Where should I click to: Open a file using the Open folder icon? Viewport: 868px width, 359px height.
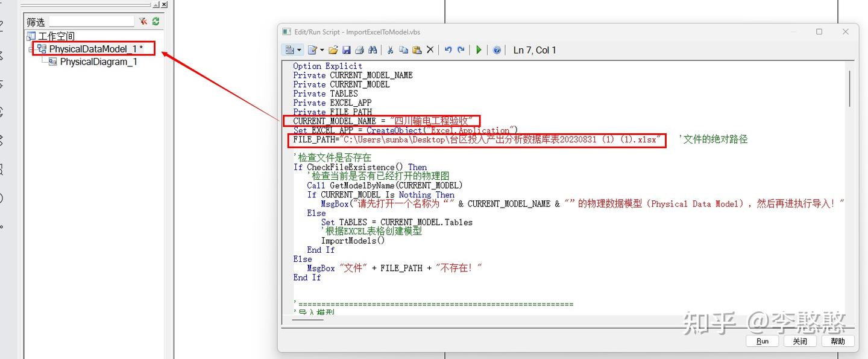[333, 49]
